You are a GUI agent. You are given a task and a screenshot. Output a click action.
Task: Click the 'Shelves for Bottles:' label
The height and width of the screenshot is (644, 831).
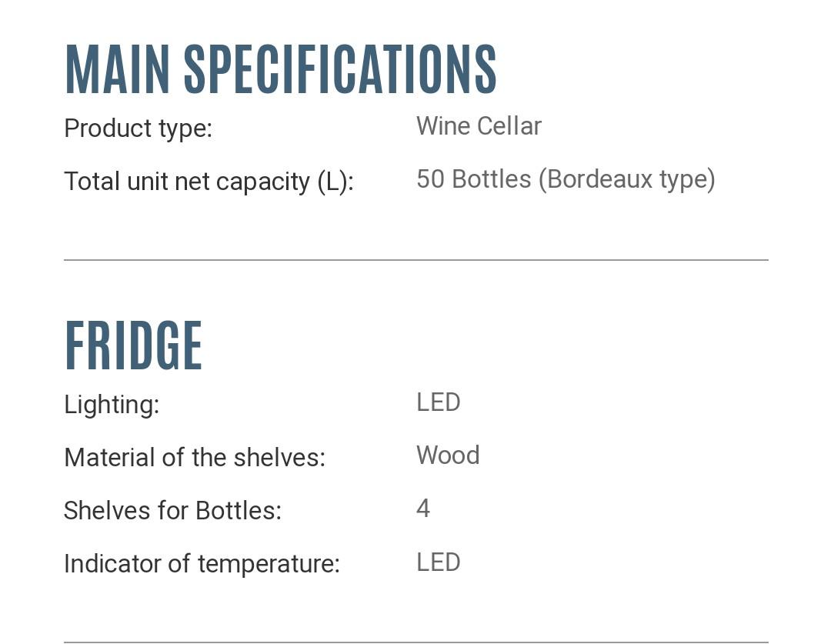point(172,510)
